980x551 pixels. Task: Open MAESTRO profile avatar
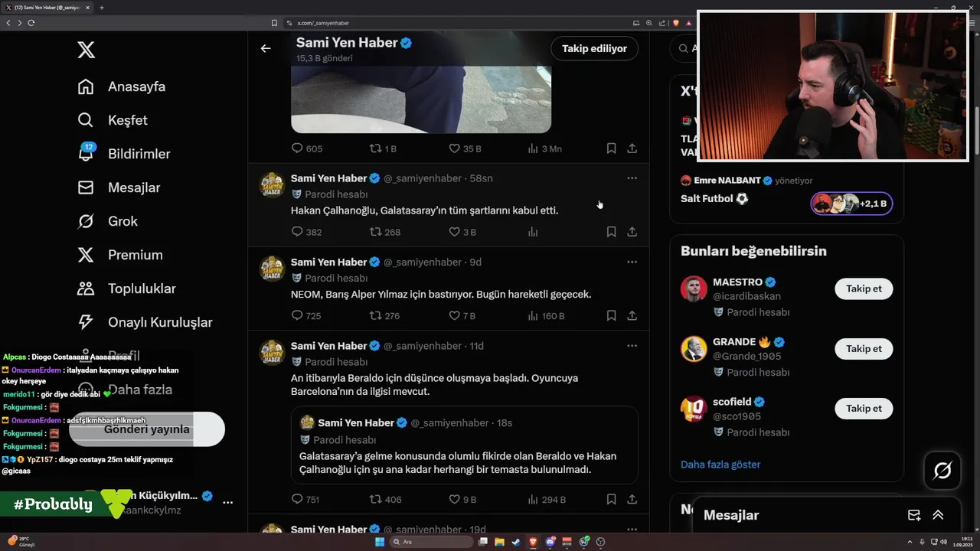point(694,289)
